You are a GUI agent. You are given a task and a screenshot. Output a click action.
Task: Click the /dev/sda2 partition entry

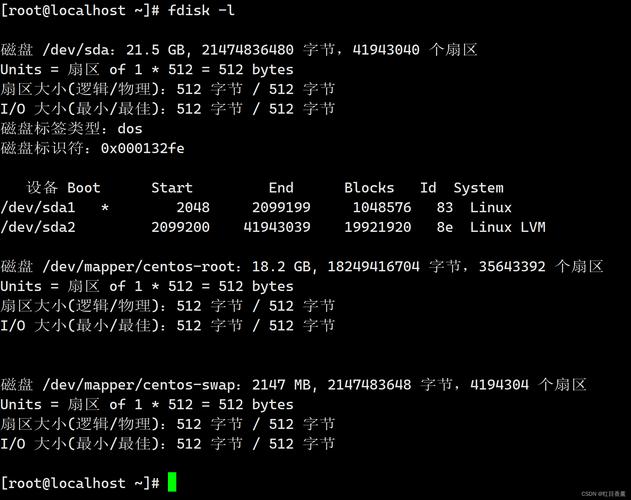pos(38,227)
